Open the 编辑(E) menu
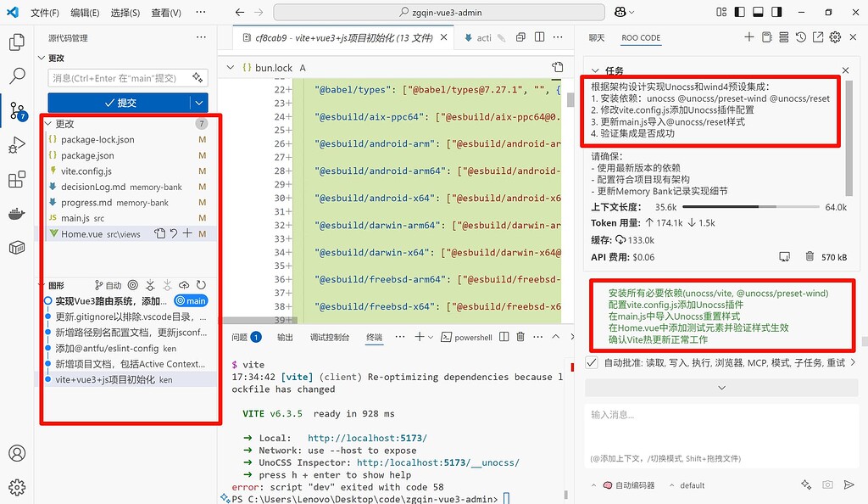The image size is (868, 504). [85, 12]
